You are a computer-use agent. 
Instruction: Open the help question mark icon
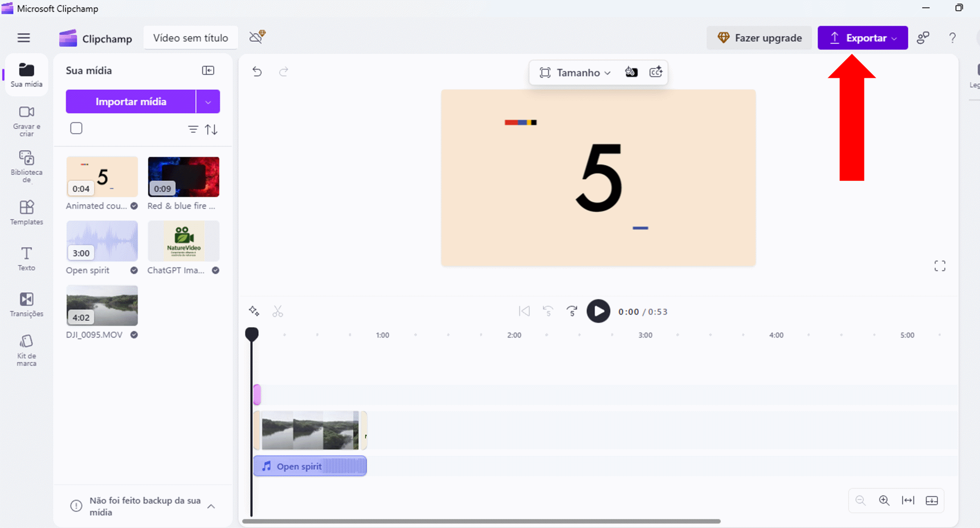click(952, 38)
